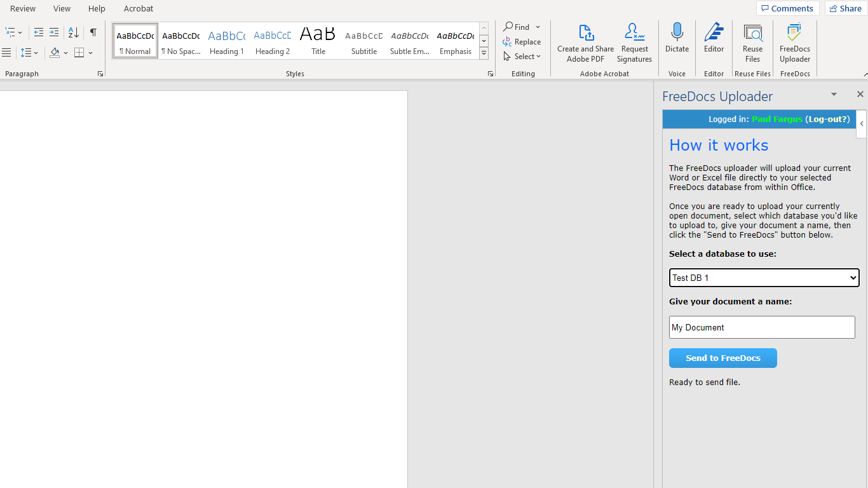The width and height of the screenshot is (868, 488).
Task: Switch to the View tab
Action: (x=62, y=8)
